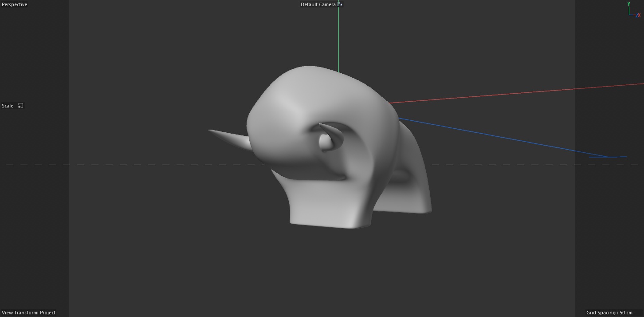Viewport: 644px width, 317px height.
Task: Click the blue Z letter on axis gizmo
Action: (x=636, y=16)
